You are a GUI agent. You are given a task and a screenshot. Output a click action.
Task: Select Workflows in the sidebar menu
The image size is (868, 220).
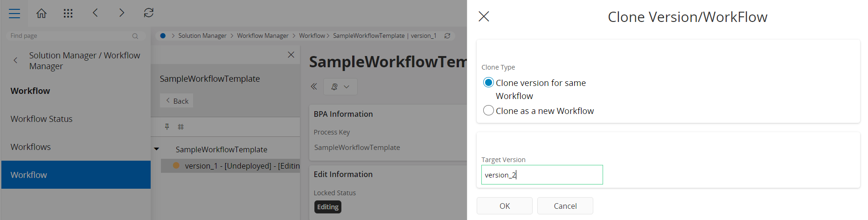pyautogui.click(x=31, y=147)
